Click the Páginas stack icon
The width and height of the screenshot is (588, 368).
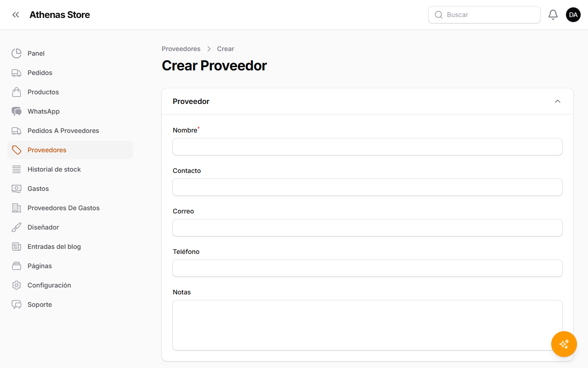pos(17,266)
